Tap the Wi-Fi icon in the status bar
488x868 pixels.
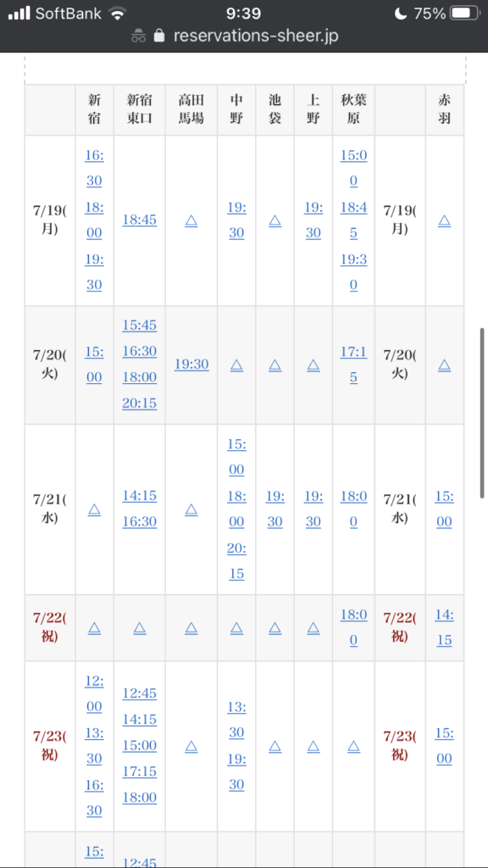tap(117, 14)
